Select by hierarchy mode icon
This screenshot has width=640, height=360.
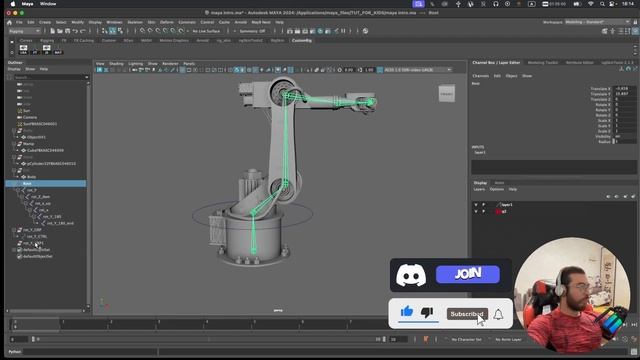[105, 31]
